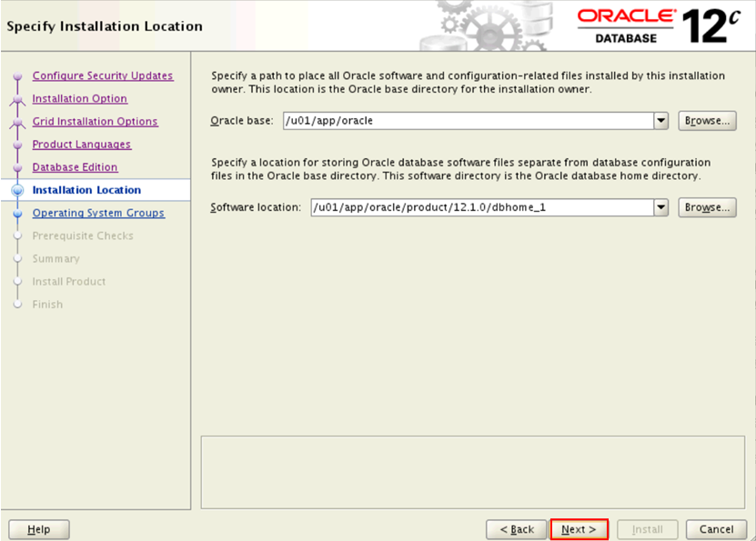Open the Software location dropdown arrow
Viewport: 756px width, 541px height.
(x=661, y=207)
